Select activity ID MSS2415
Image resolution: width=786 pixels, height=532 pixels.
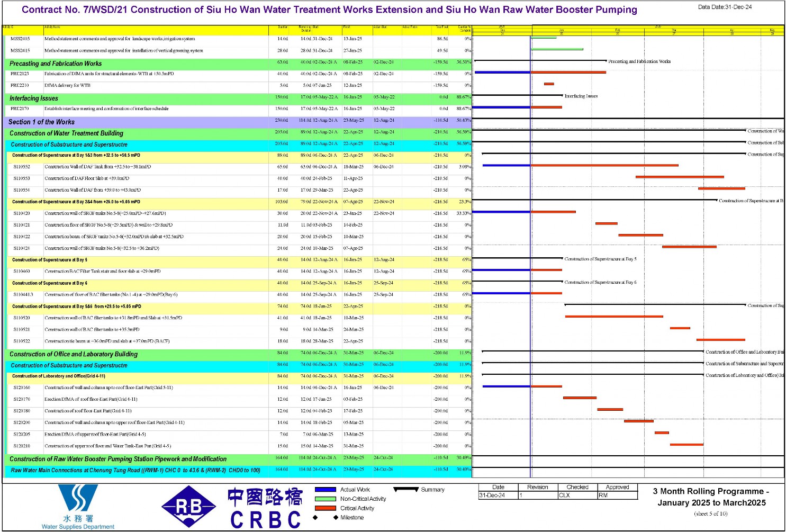click(x=20, y=51)
